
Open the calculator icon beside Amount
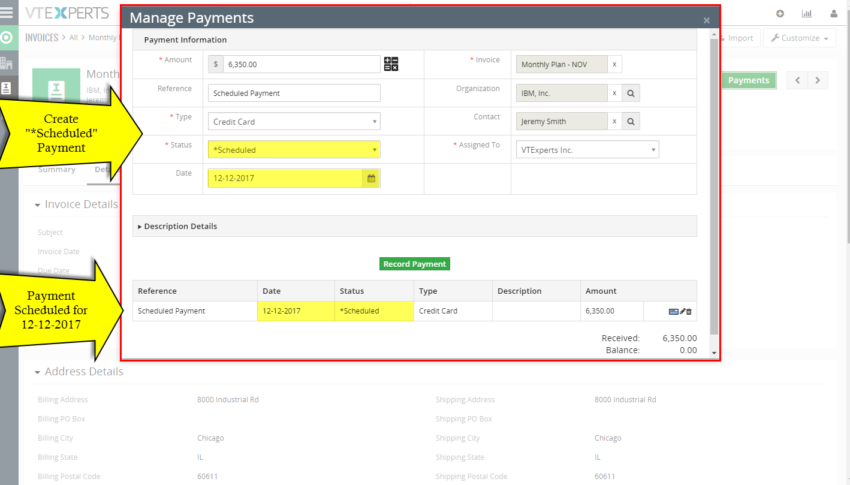[x=391, y=64]
